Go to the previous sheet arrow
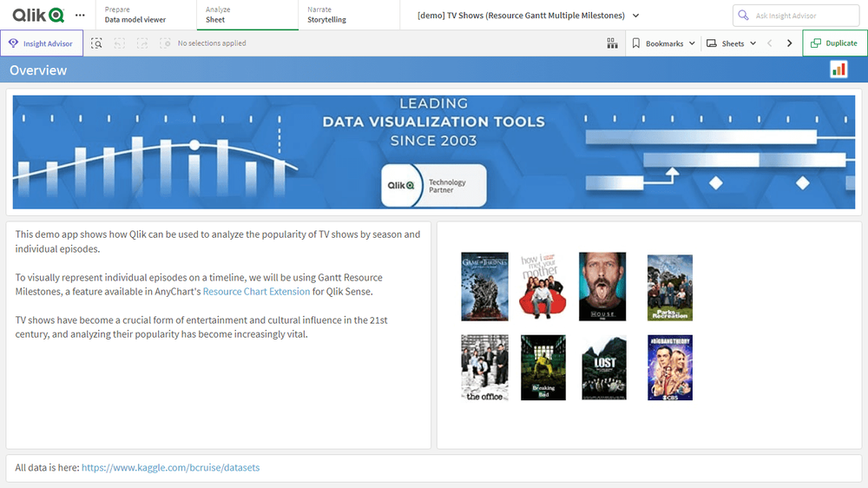Screen dimensions: 868x488 [x=769, y=43]
